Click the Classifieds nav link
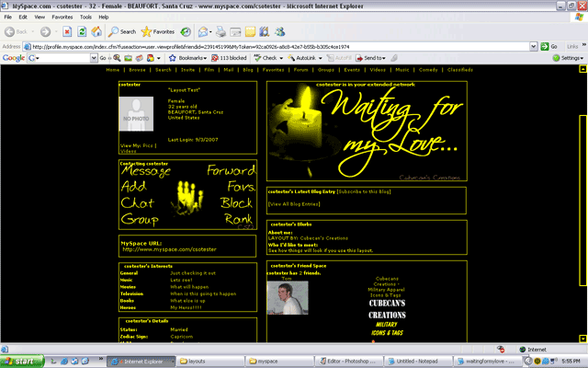 coord(460,70)
